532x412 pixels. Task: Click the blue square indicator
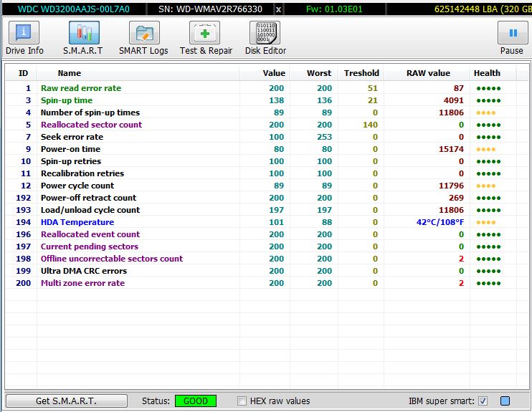505,401
